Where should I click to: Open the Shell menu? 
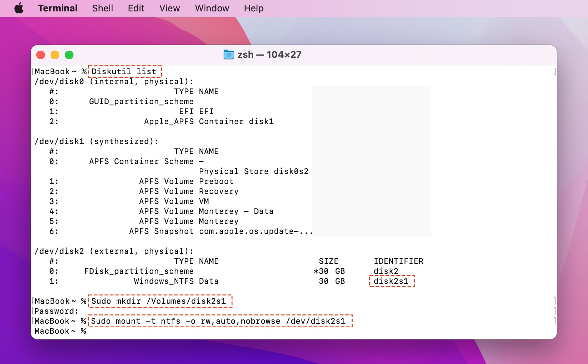102,8
